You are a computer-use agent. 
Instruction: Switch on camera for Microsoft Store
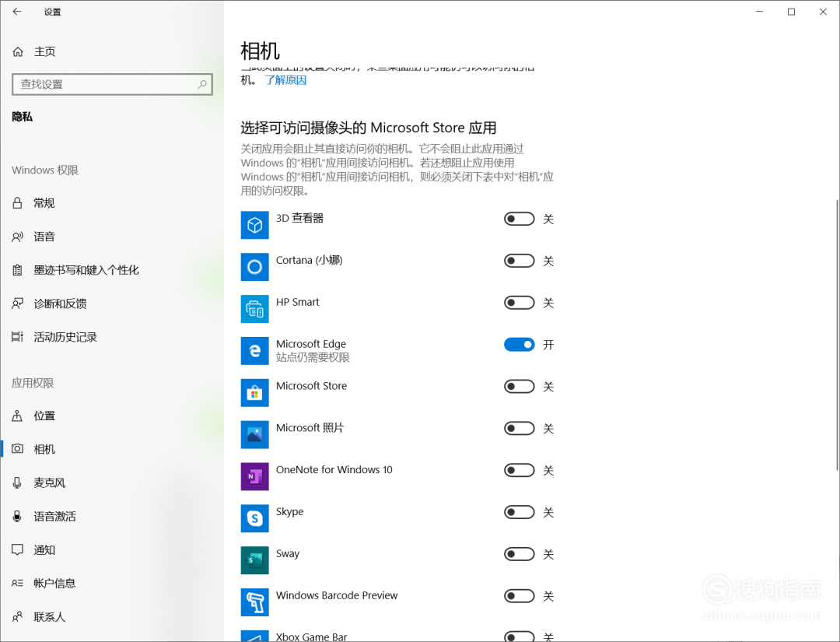coord(519,387)
